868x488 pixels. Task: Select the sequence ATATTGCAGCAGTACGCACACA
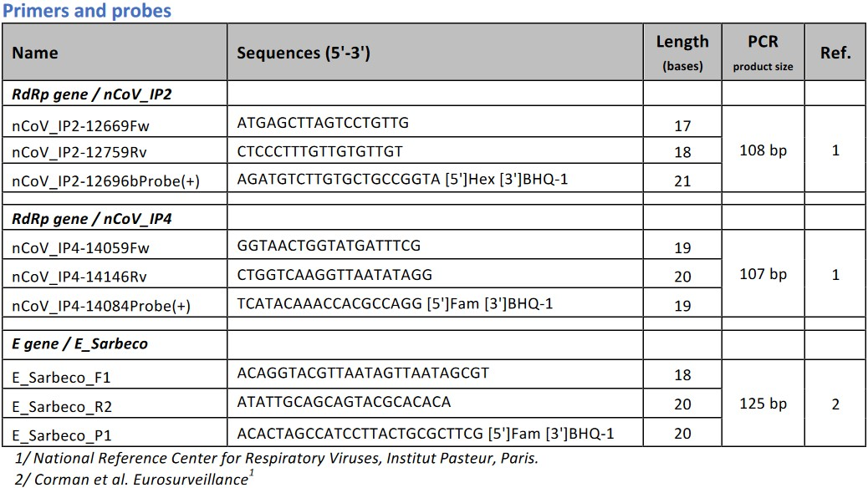pos(344,402)
